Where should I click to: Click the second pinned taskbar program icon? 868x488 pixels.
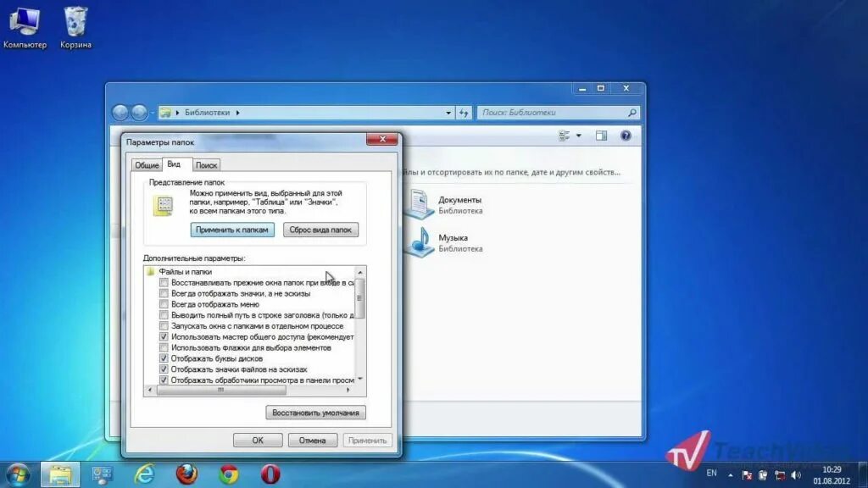pyautogui.click(x=102, y=474)
